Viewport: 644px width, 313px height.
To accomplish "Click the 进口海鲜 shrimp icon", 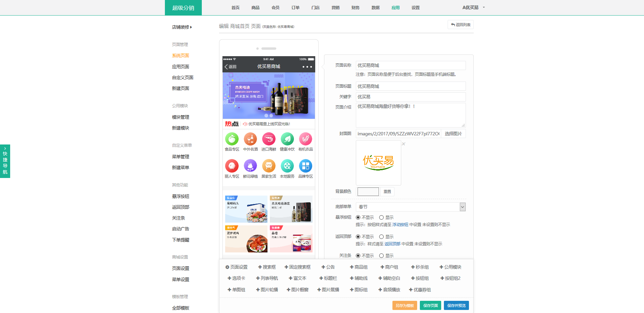I will coord(269,139).
